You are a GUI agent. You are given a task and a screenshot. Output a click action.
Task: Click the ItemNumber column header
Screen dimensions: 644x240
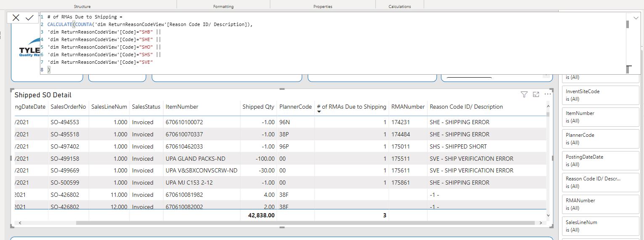182,107
